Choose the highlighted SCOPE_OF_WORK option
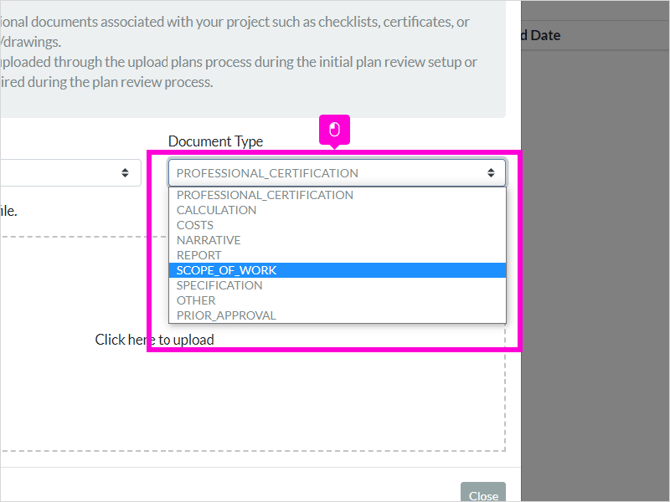This screenshot has width=670, height=502. 337,270
